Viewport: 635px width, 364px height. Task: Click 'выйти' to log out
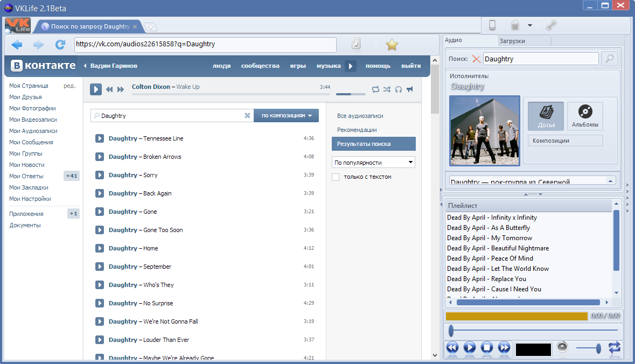click(411, 66)
